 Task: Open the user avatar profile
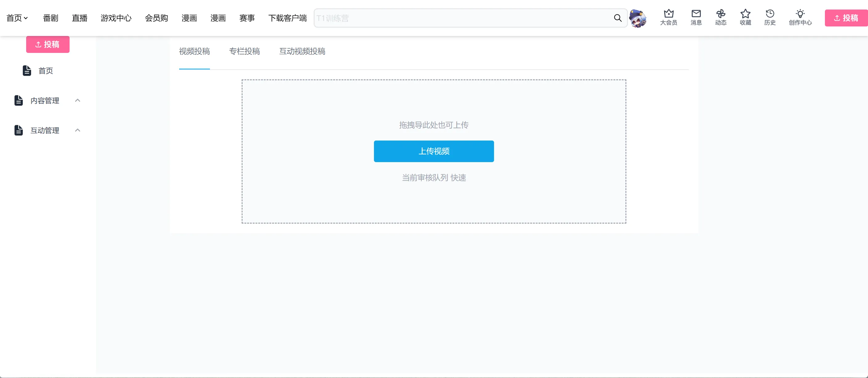click(x=638, y=18)
